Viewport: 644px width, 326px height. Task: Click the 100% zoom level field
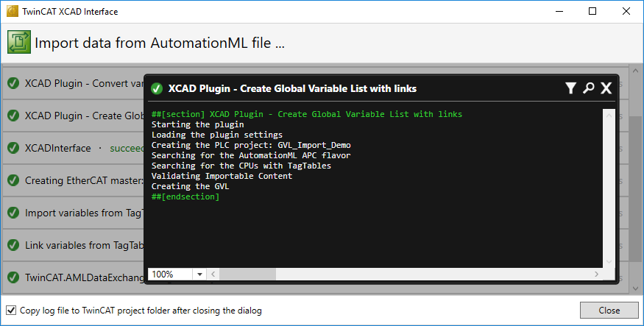[171, 274]
